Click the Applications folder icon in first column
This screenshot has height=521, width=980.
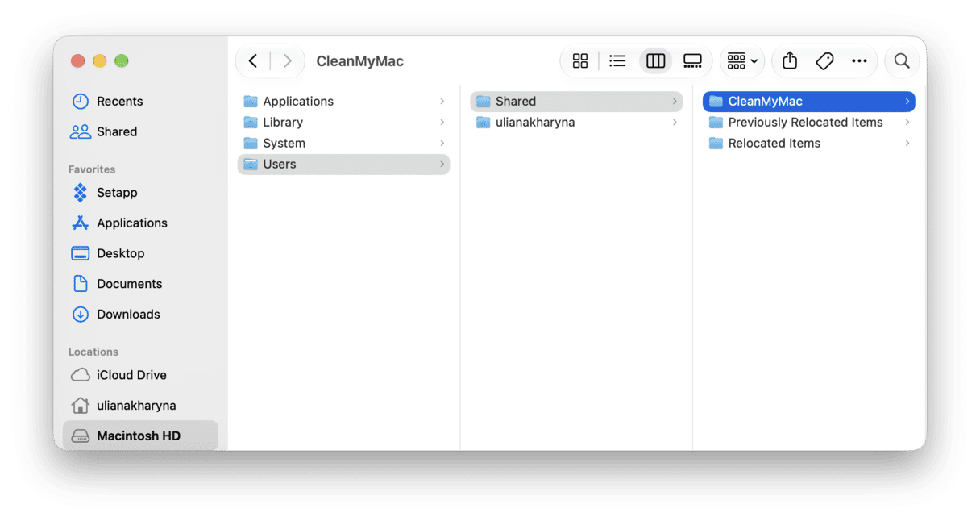(251, 102)
